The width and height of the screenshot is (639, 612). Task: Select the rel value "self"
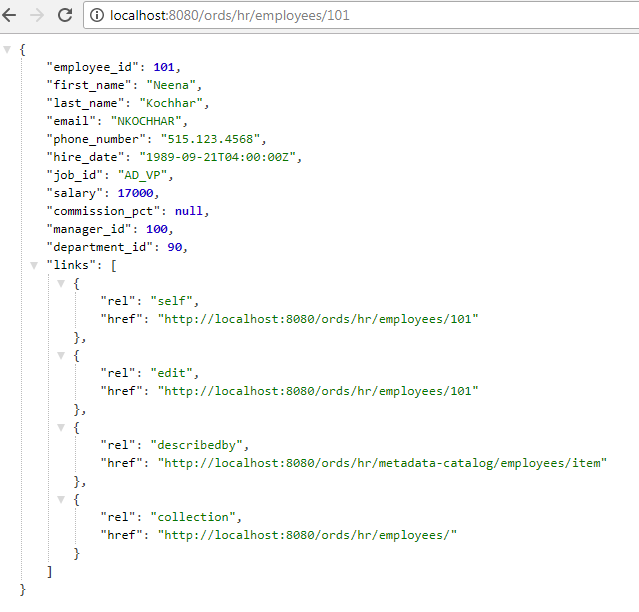click(x=171, y=301)
